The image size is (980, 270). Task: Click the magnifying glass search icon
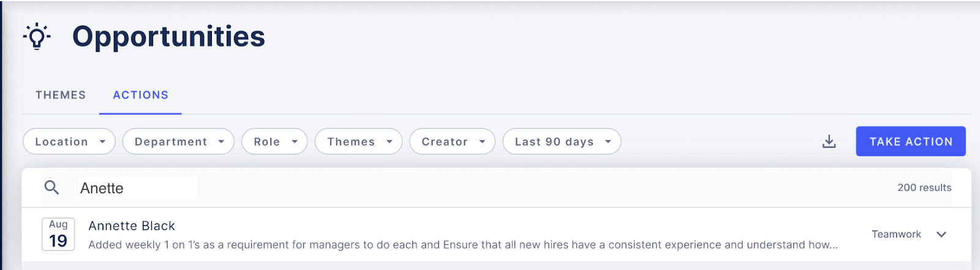click(x=52, y=188)
